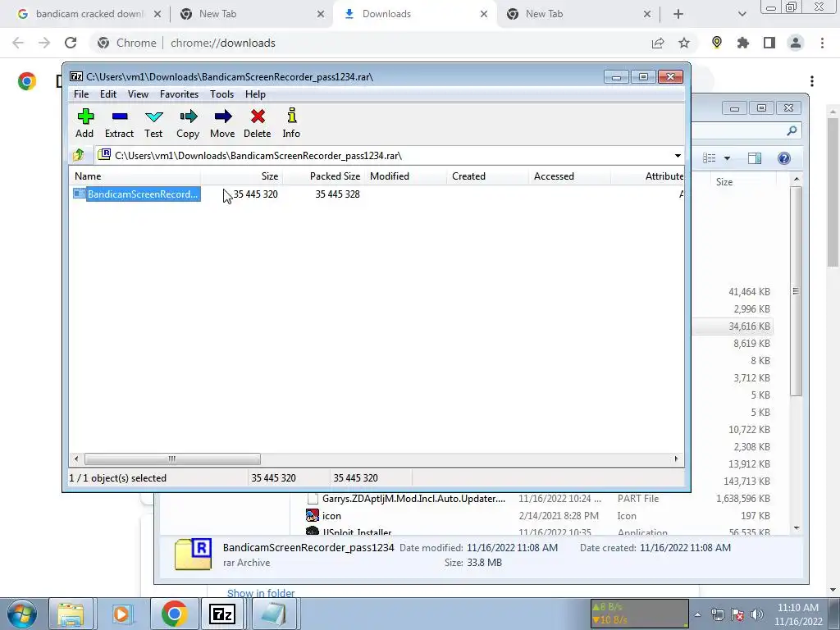Click the red Delete icon
840x630 pixels.
(257, 123)
